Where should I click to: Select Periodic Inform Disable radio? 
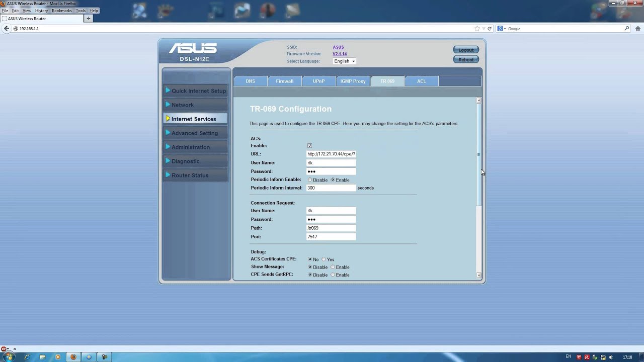(310, 180)
